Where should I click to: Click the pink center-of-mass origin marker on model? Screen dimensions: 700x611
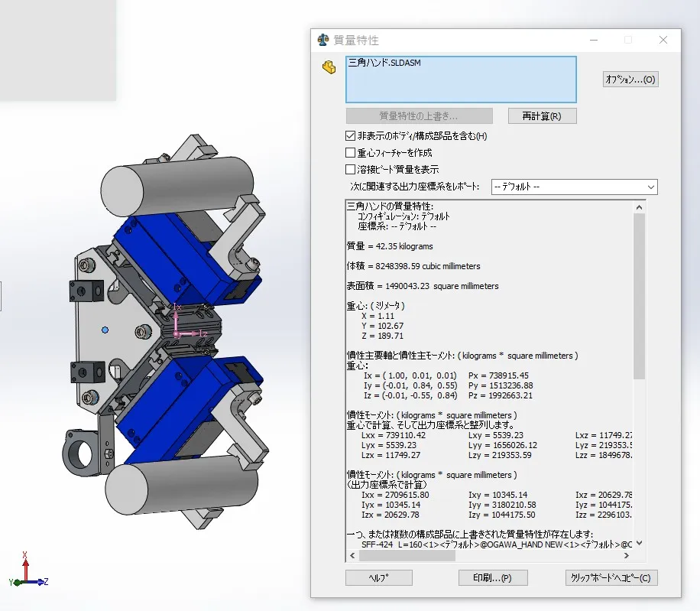coord(177,334)
